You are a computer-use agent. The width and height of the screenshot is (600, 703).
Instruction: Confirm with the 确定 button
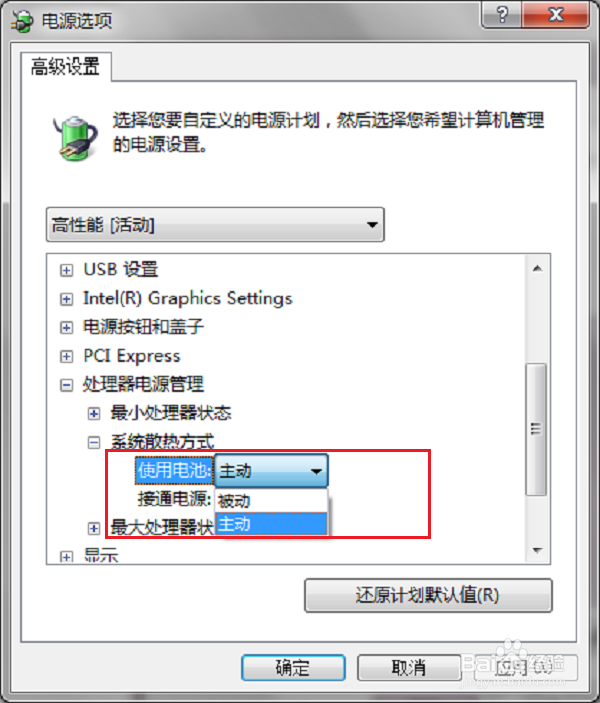point(293,668)
